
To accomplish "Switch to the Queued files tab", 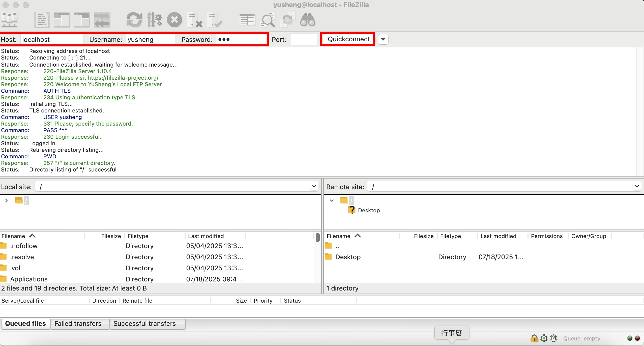I will (25, 324).
